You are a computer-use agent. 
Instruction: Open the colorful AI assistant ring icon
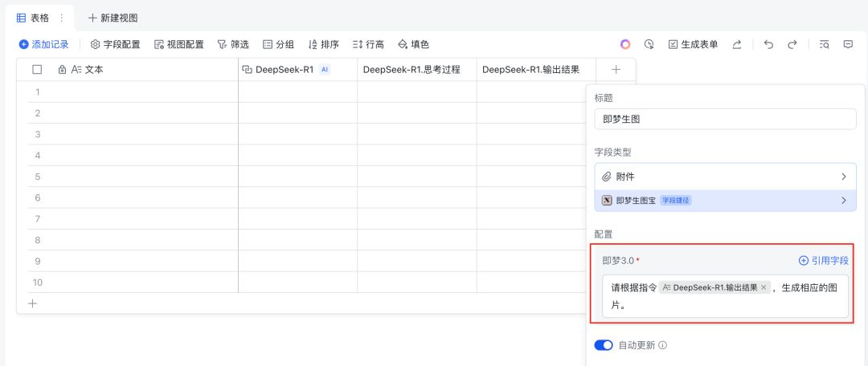tap(625, 44)
